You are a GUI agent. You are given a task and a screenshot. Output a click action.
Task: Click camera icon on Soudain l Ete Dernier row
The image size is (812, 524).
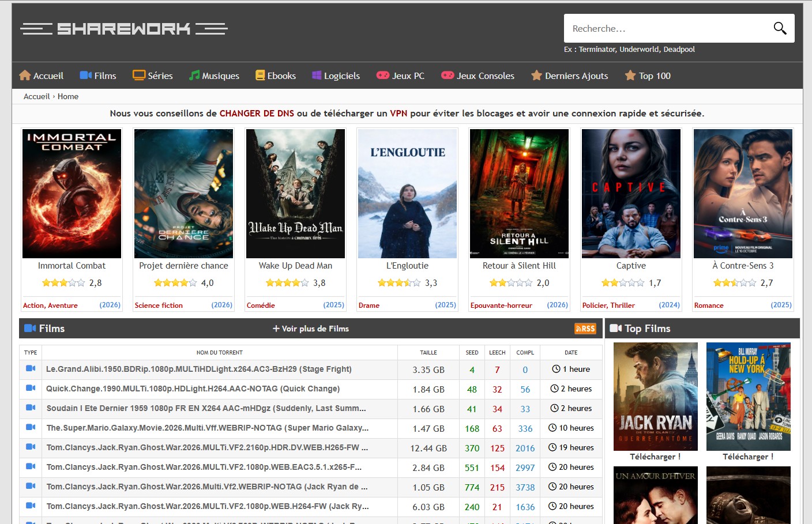coord(31,408)
